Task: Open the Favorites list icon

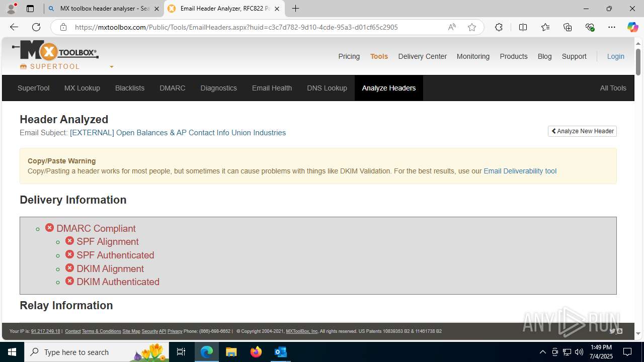Action: tap(545, 27)
